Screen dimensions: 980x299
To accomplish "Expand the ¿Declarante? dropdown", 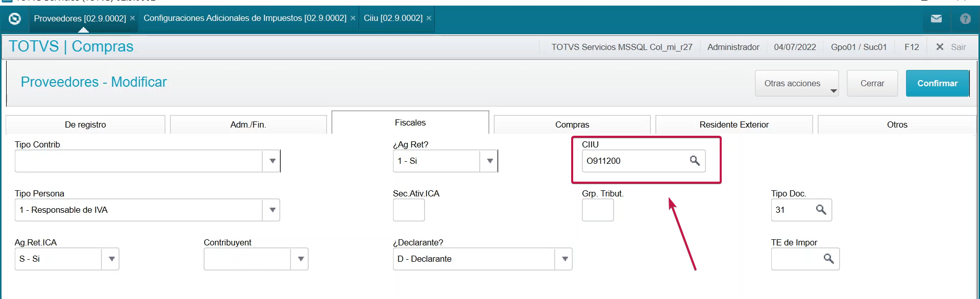I will 564,259.
